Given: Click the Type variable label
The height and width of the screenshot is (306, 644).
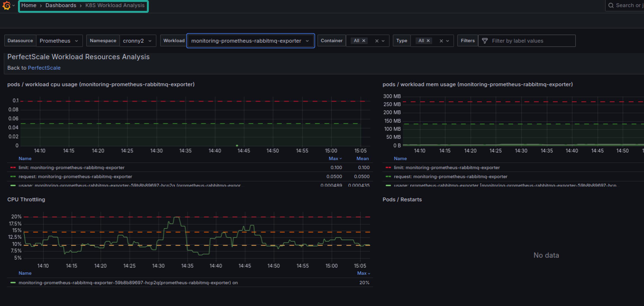Looking at the screenshot, I should tap(402, 41).
